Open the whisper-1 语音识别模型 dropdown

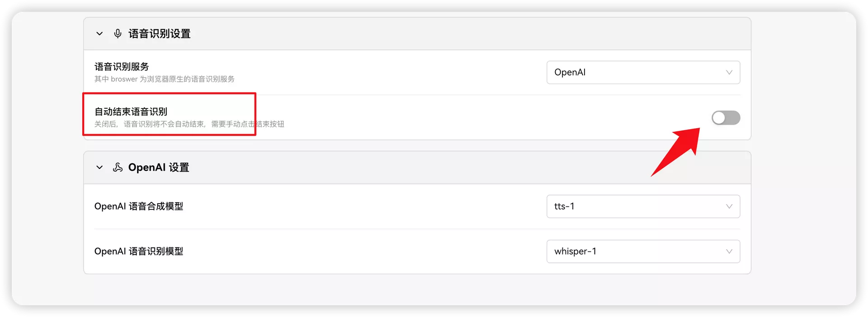click(642, 252)
